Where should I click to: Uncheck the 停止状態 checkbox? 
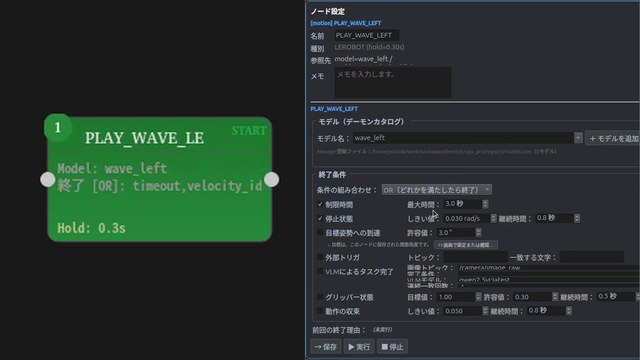click(320, 218)
